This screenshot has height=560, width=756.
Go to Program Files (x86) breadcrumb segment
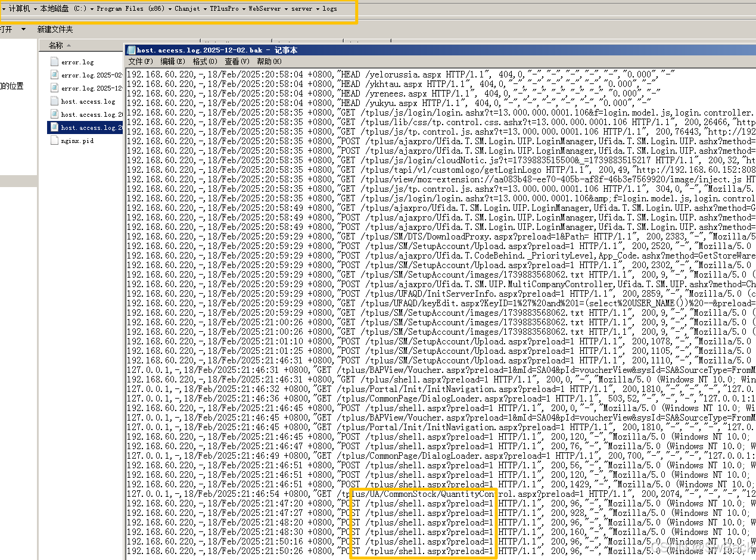[130, 9]
